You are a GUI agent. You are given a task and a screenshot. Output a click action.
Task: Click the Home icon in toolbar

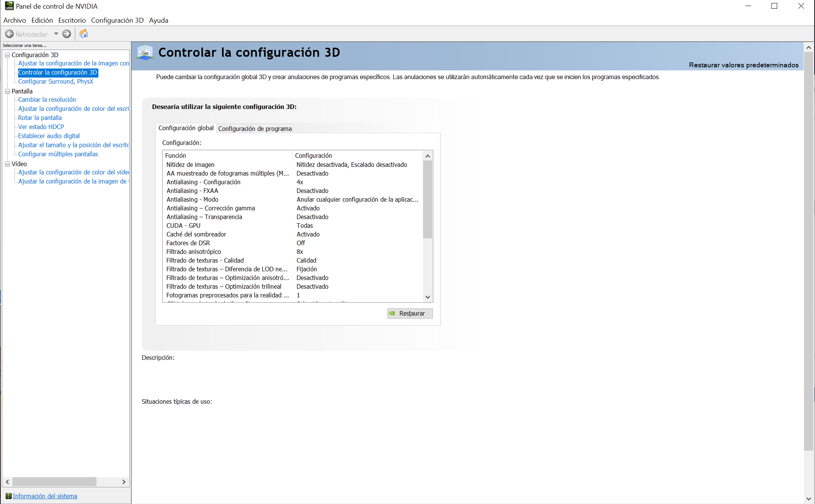(x=84, y=34)
